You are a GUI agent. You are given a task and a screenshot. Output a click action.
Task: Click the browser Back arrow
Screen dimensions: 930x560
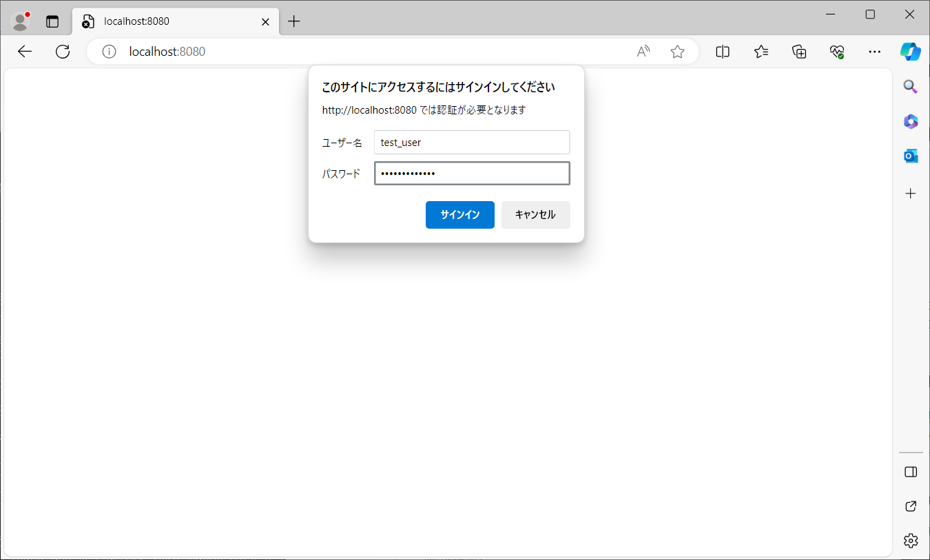[x=25, y=52]
